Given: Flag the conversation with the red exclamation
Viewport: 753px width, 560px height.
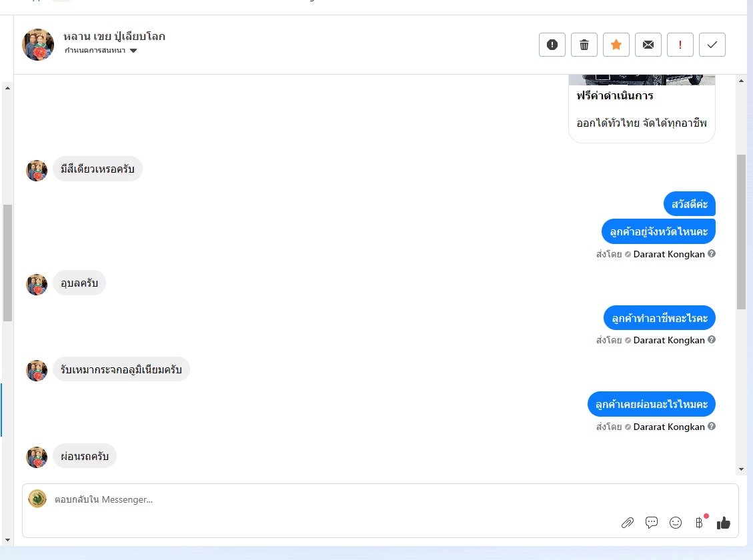Looking at the screenshot, I should (680, 45).
